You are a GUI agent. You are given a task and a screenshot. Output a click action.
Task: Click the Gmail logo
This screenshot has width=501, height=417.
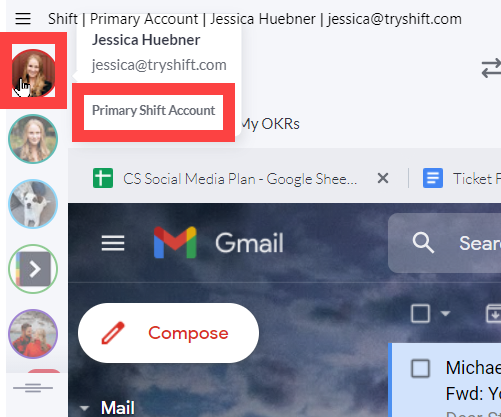218,243
